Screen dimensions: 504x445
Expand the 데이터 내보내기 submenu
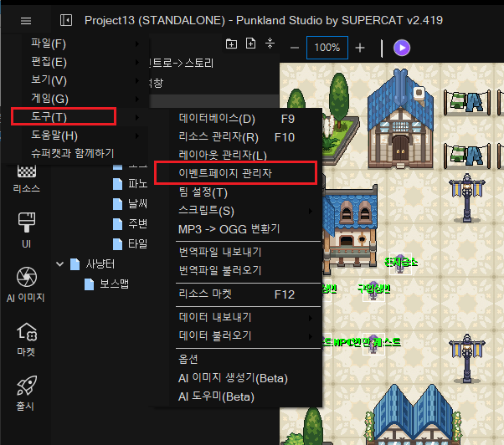tap(235, 318)
